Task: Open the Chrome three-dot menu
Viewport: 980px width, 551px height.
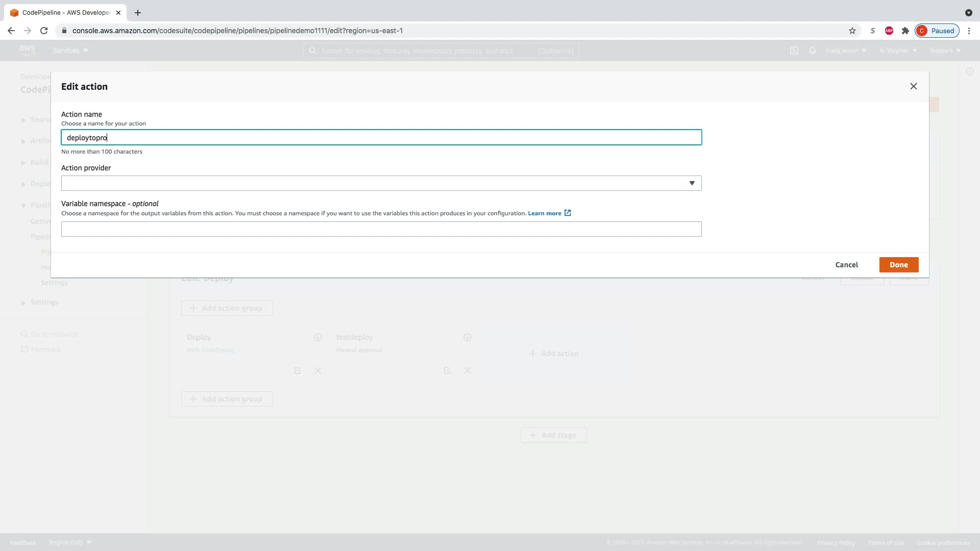Action: point(969,31)
